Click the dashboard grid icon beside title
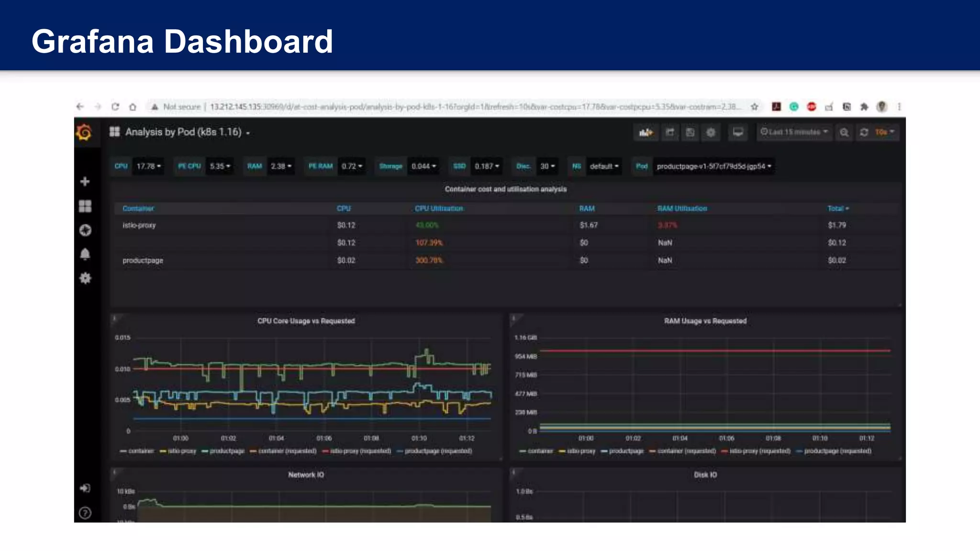The image size is (980, 551). pyautogui.click(x=114, y=132)
